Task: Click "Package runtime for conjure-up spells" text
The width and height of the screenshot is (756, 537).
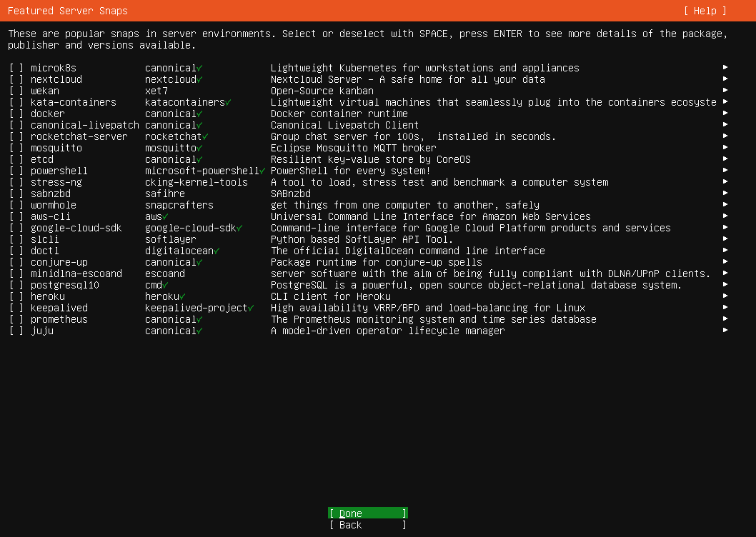Action: pyautogui.click(x=376, y=262)
